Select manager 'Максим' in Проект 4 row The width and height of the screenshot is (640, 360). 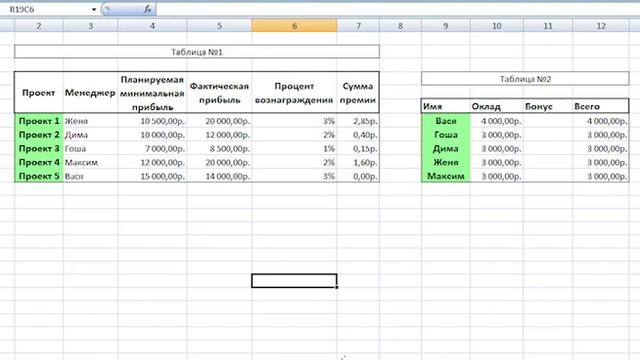tap(91, 162)
